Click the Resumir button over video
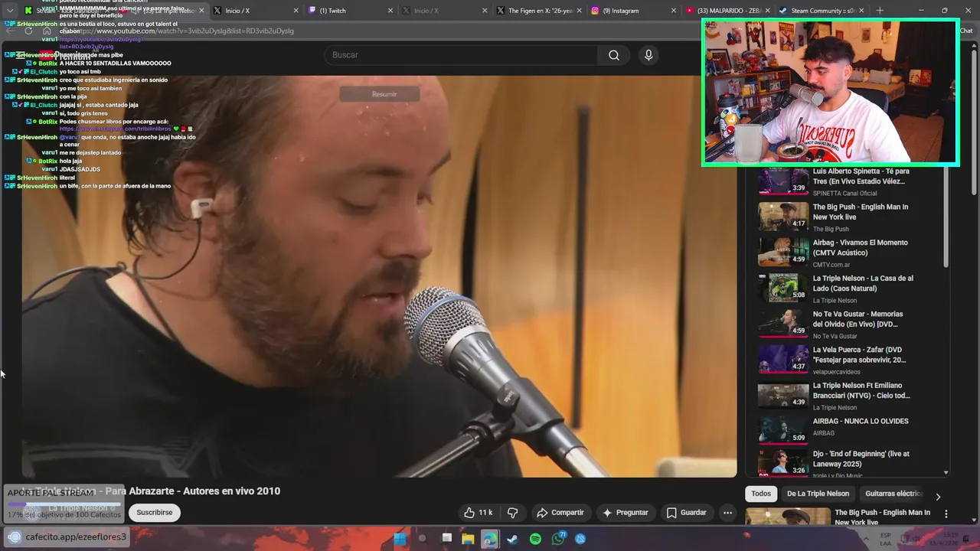980x551 pixels. click(x=384, y=94)
